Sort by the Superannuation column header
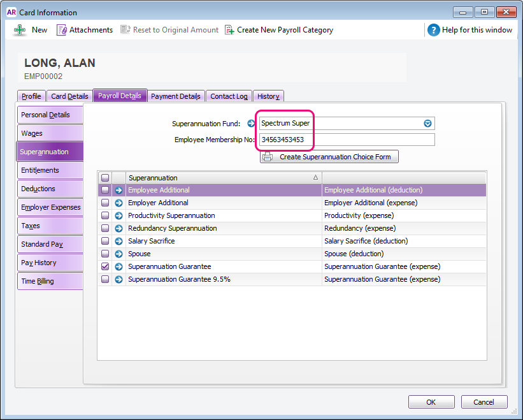Screen dimensions: 523x420 [x=223, y=178]
